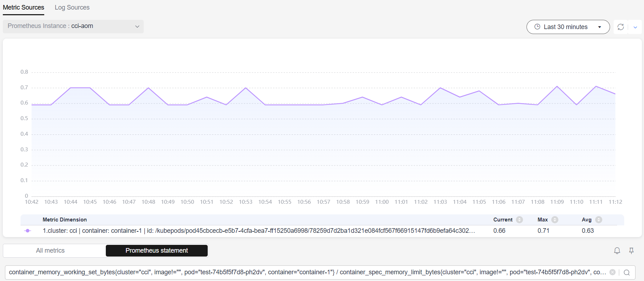The width and height of the screenshot is (644, 281).
Task: Click the Metric Dimension column header
Action: pyautogui.click(x=65, y=220)
